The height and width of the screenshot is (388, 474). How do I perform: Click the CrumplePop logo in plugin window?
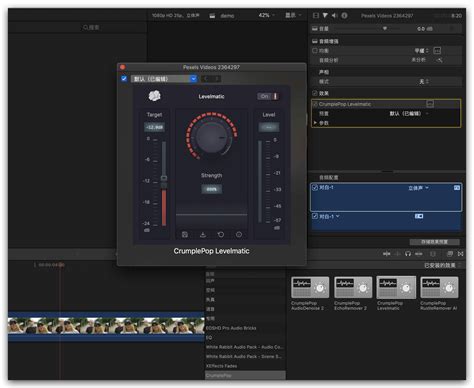(x=154, y=96)
